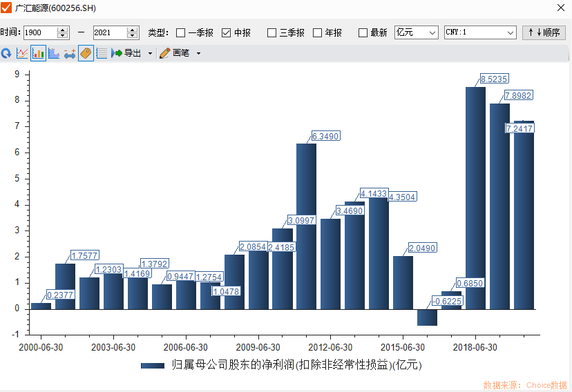The height and width of the screenshot is (392, 572).
Task: Click the tallest bar valued 8.5235
Action: pos(475,198)
